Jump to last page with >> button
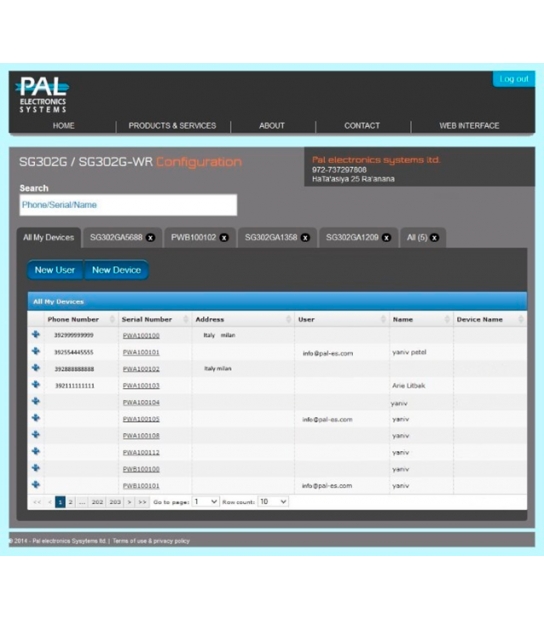Screen dimensions: 544x619 pos(142,502)
